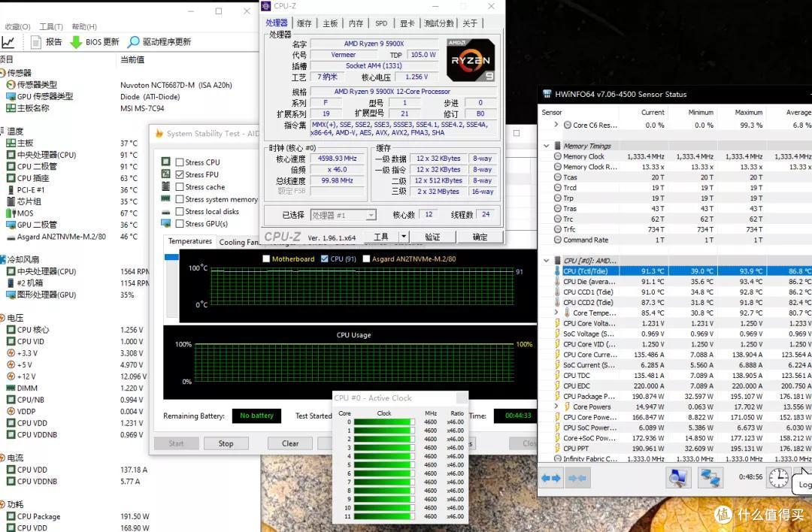Collapse the CPU [#0]: AMD section
Screen dimensions: 812x532
(546, 260)
